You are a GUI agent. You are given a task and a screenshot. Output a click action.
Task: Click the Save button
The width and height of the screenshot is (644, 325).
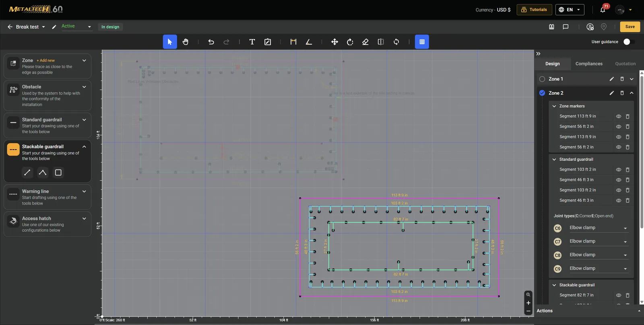coord(630,27)
